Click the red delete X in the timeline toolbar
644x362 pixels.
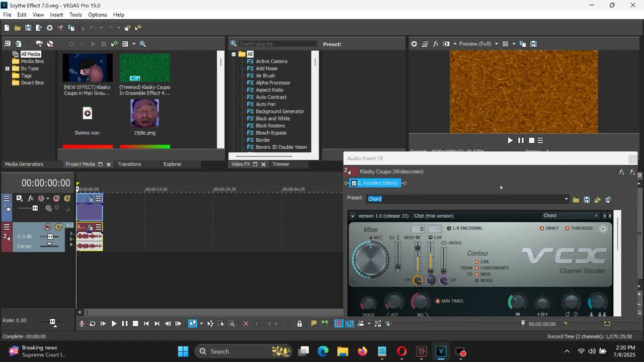(x=246, y=324)
